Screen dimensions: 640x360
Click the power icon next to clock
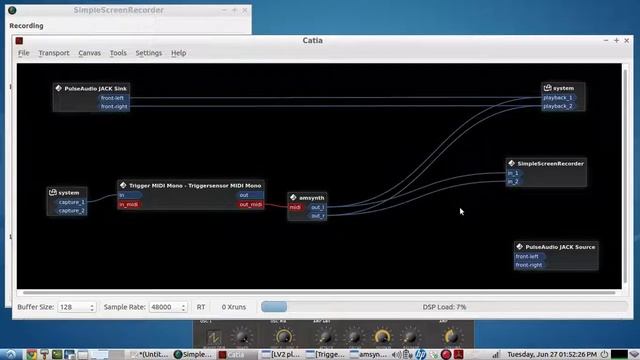click(604, 354)
